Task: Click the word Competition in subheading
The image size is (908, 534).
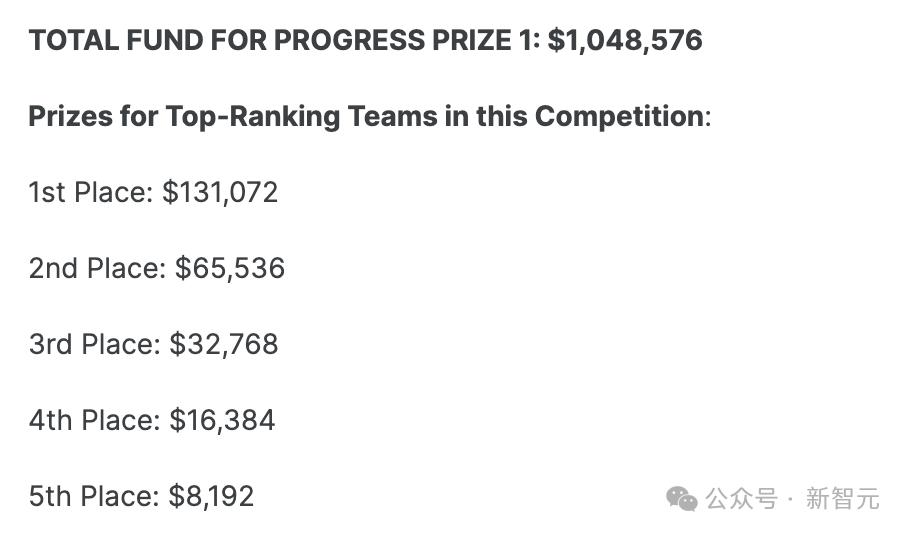Action: (x=620, y=116)
